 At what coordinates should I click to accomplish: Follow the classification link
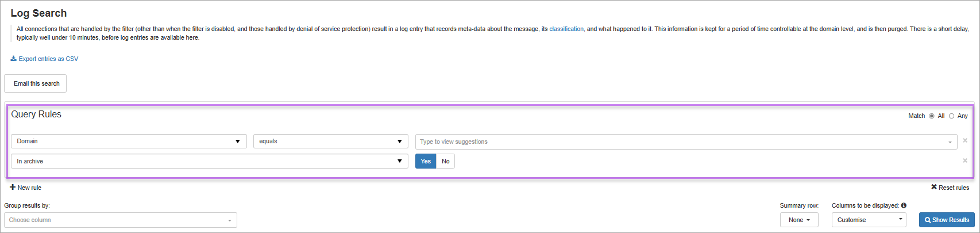566,29
